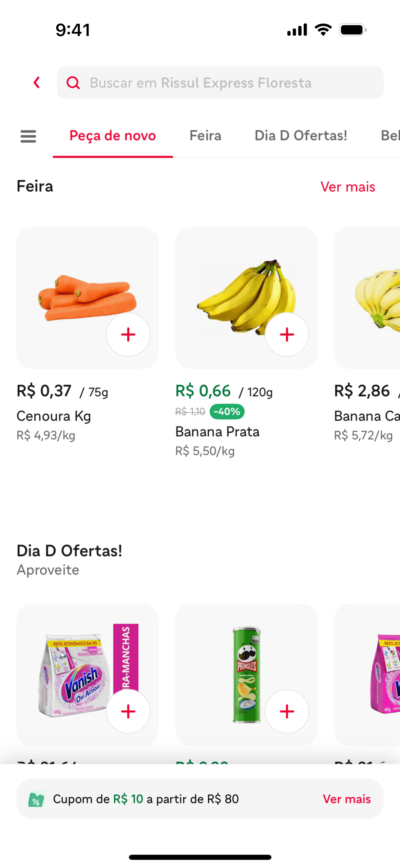400x868 pixels.
Task: Add Vanish Oxi Action to cart
Action: (x=128, y=711)
